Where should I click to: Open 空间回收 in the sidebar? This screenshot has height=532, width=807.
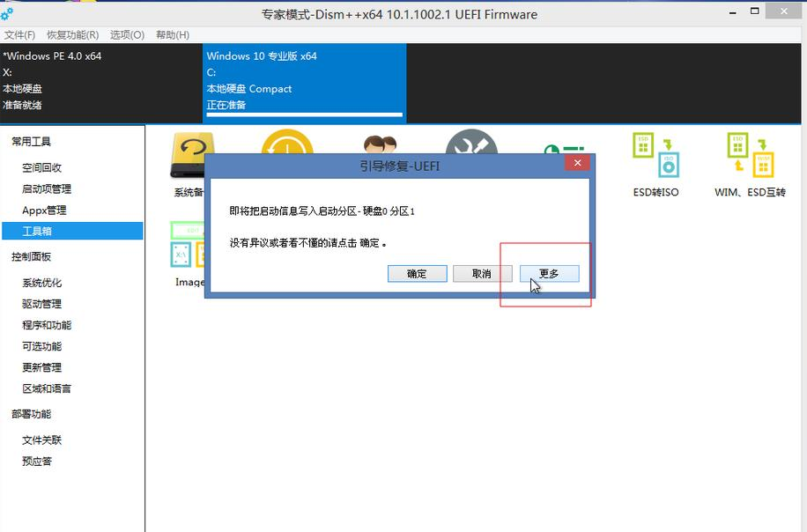(x=41, y=167)
